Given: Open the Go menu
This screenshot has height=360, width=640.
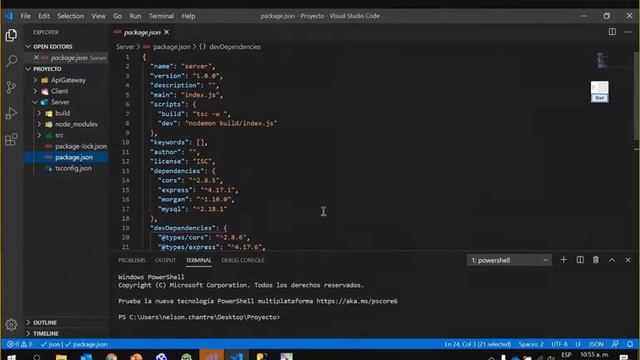Looking at the screenshot, I should pyautogui.click(x=118, y=16).
